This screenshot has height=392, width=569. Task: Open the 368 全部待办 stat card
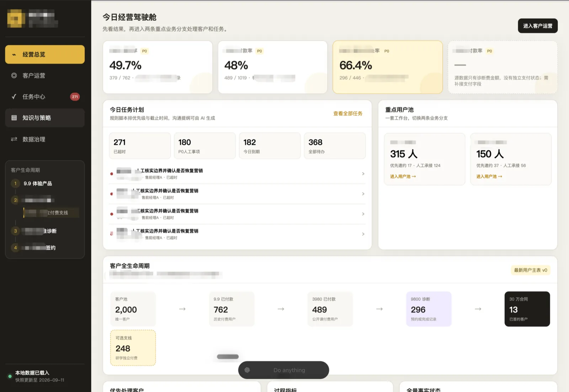[x=335, y=146]
